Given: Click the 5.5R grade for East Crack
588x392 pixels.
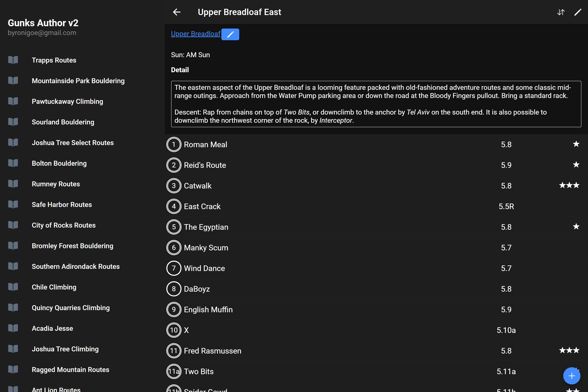Looking at the screenshot, I should pos(506,206).
